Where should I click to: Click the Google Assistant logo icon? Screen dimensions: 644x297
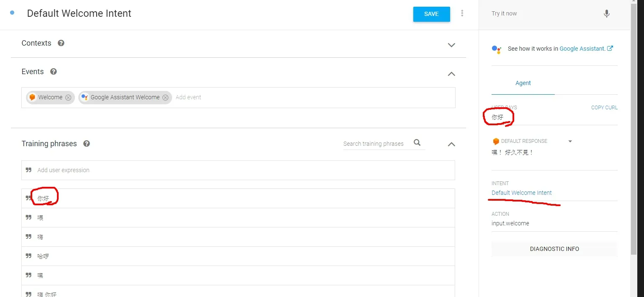(x=497, y=49)
